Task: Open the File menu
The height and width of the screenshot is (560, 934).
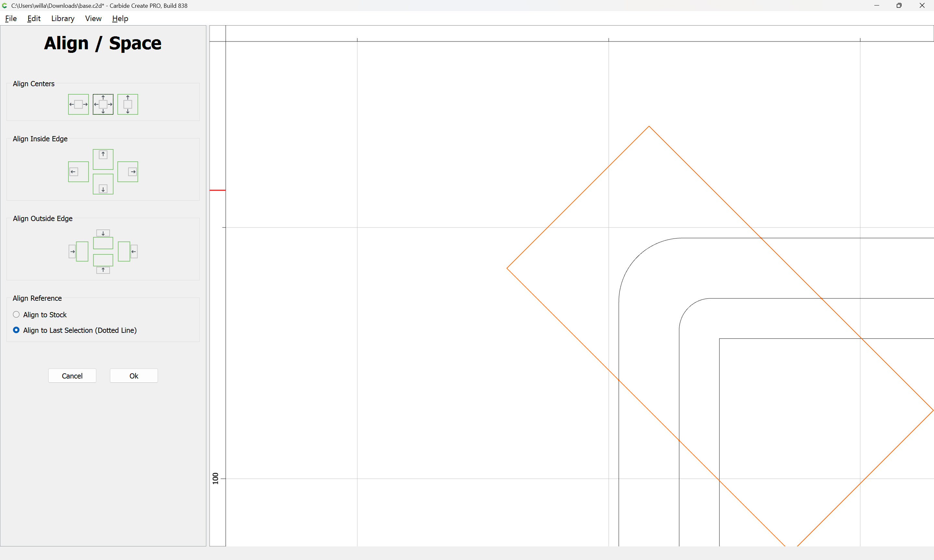Action: tap(11, 18)
